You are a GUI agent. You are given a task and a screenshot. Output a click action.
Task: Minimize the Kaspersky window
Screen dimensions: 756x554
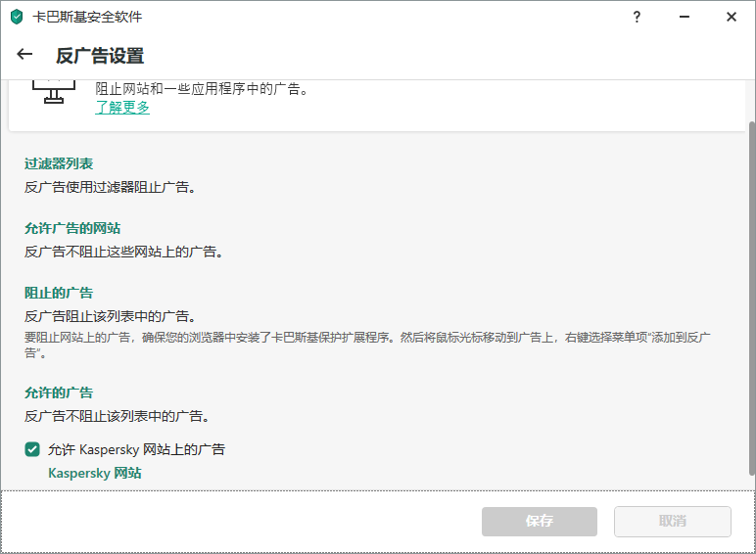pos(685,17)
